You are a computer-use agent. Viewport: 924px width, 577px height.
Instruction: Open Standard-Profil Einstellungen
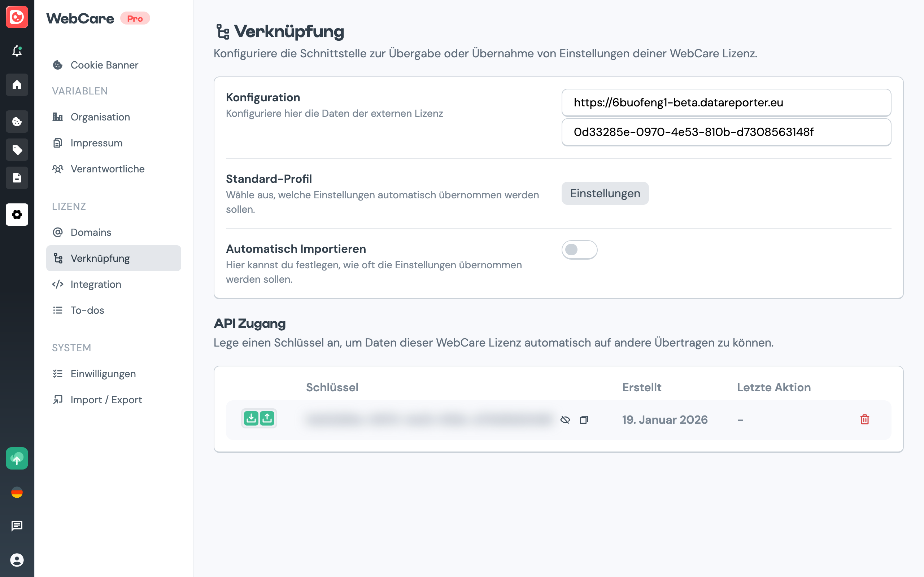click(605, 193)
